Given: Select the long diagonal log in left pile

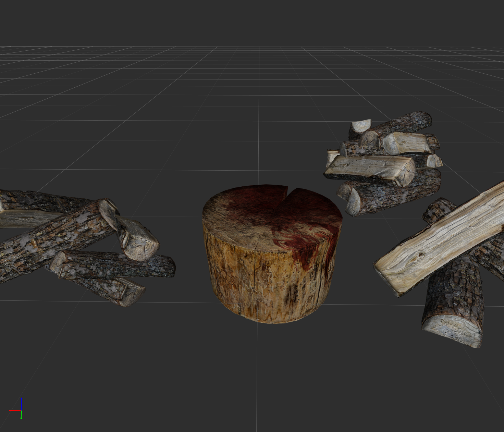Looking at the screenshot, I should click(x=51, y=240).
